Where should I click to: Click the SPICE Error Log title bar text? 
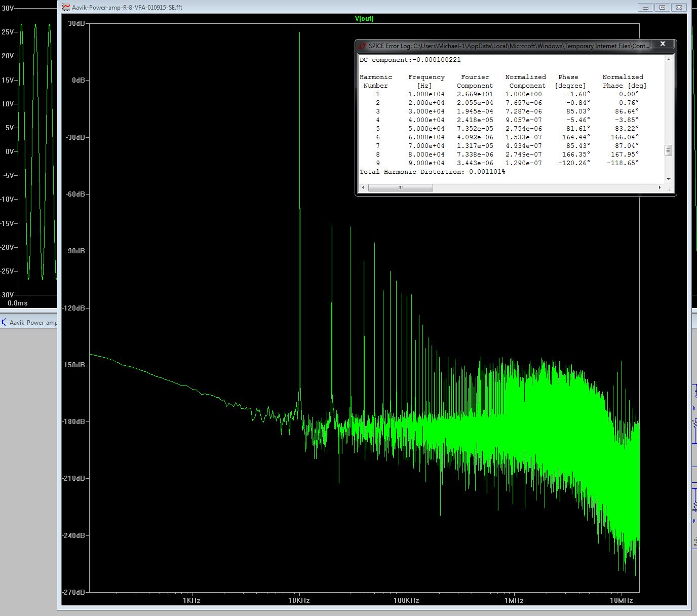(509, 46)
